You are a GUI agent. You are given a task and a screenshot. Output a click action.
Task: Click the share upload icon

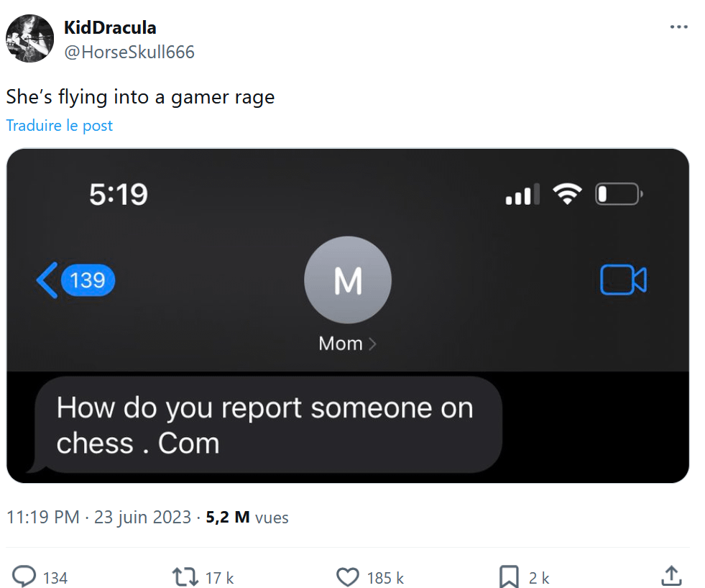coord(671,576)
